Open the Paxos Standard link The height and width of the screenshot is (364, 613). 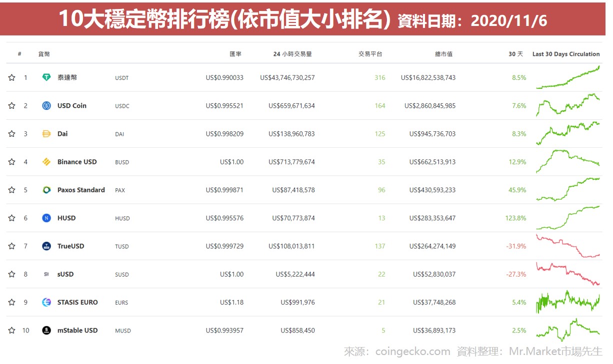click(81, 190)
